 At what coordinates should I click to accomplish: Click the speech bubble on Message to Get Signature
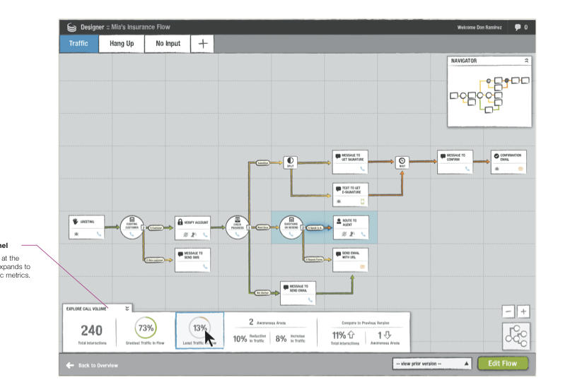338,156
